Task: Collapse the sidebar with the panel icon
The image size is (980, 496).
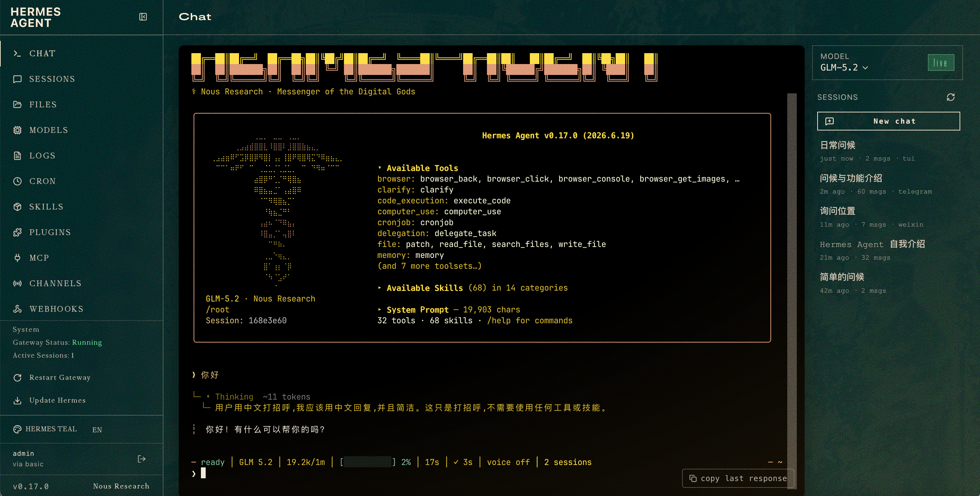Action: point(143,17)
